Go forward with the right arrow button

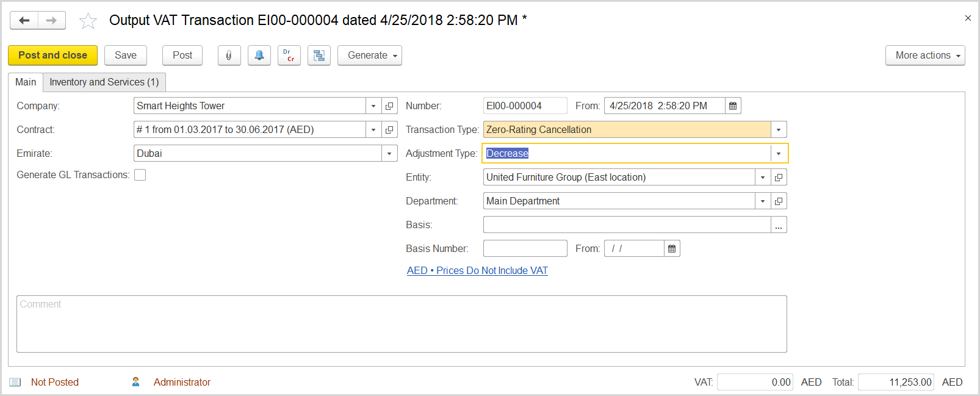point(52,20)
